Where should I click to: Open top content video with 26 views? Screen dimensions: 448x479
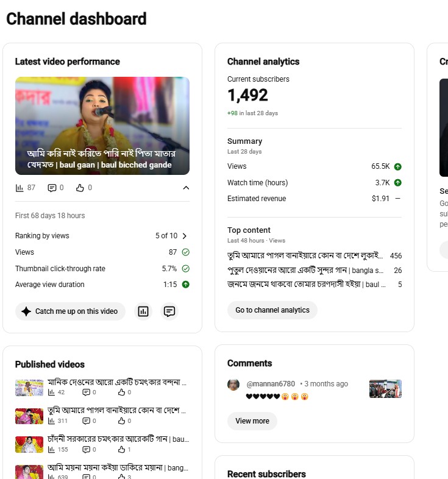[x=305, y=270]
